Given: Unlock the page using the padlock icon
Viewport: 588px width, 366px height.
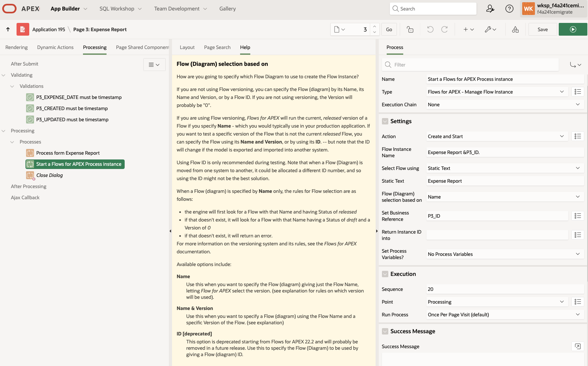Looking at the screenshot, I should [x=410, y=29].
